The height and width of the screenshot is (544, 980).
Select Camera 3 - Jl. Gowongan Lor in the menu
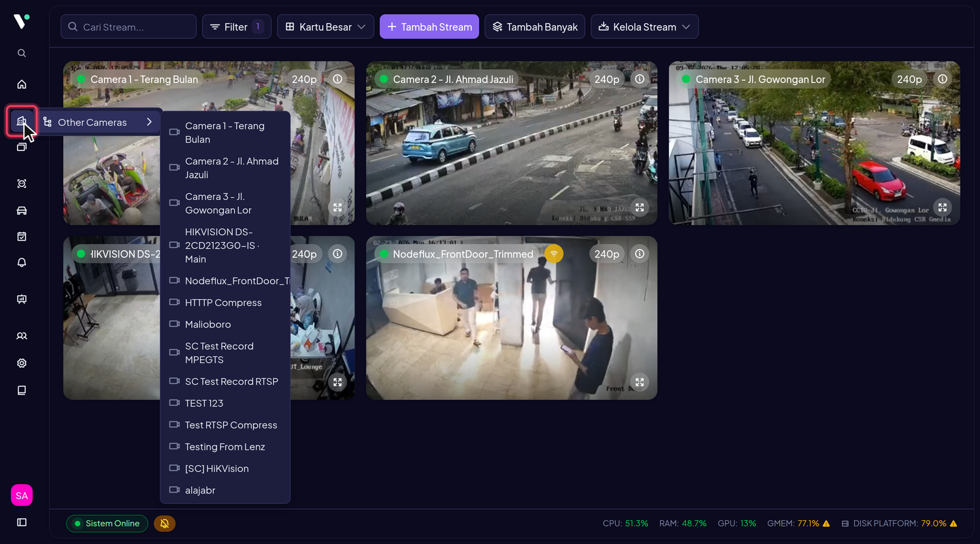point(225,203)
